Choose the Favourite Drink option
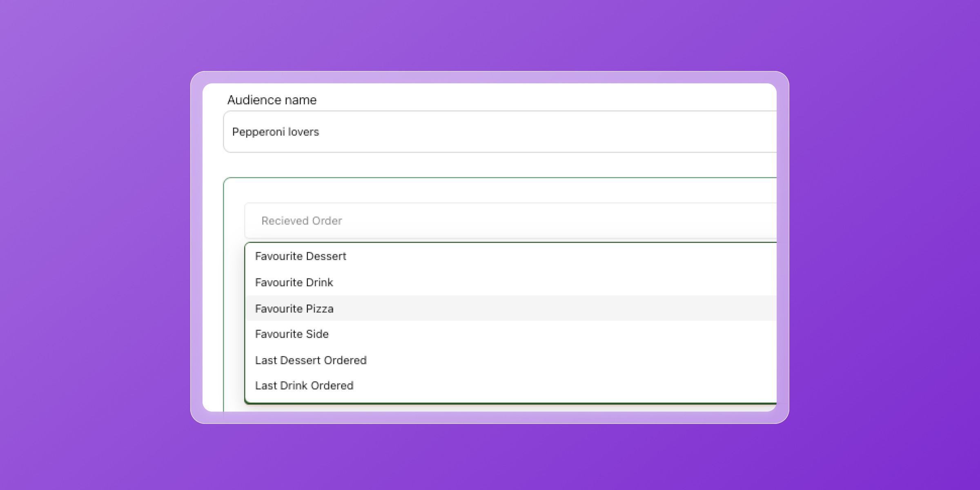Viewport: 980px width, 490px height. (x=511, y=283)
